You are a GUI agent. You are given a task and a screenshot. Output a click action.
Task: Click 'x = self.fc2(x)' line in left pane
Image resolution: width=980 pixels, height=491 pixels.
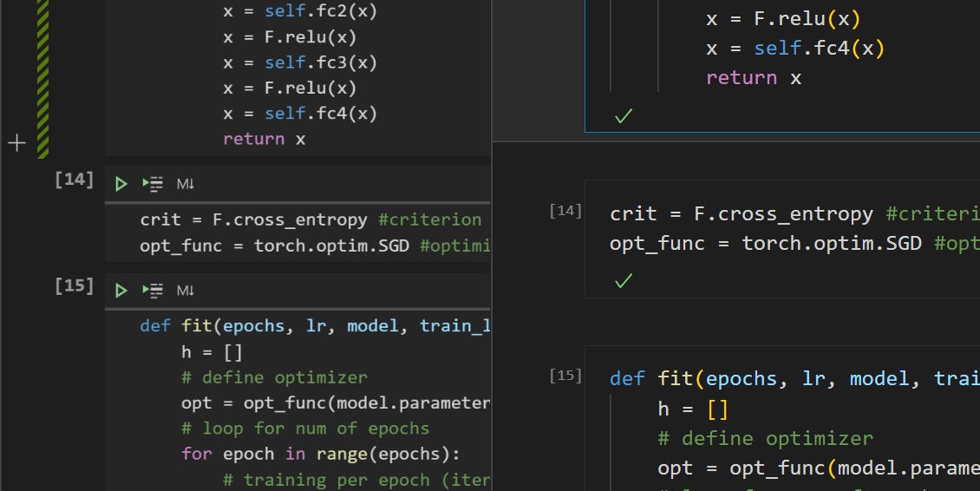click(300, 11)
